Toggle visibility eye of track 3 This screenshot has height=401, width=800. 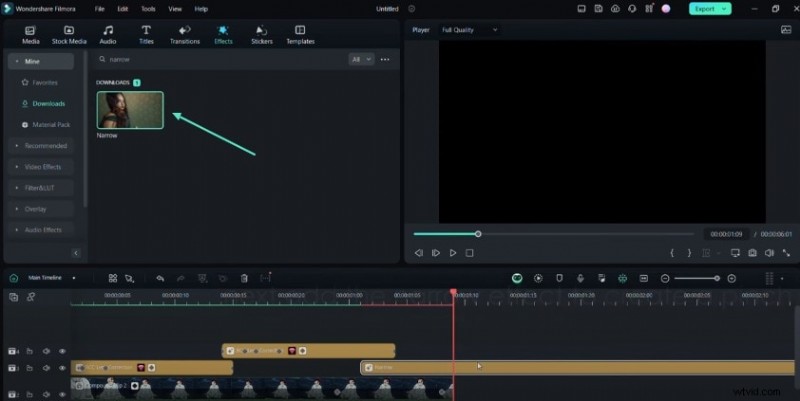62,368
